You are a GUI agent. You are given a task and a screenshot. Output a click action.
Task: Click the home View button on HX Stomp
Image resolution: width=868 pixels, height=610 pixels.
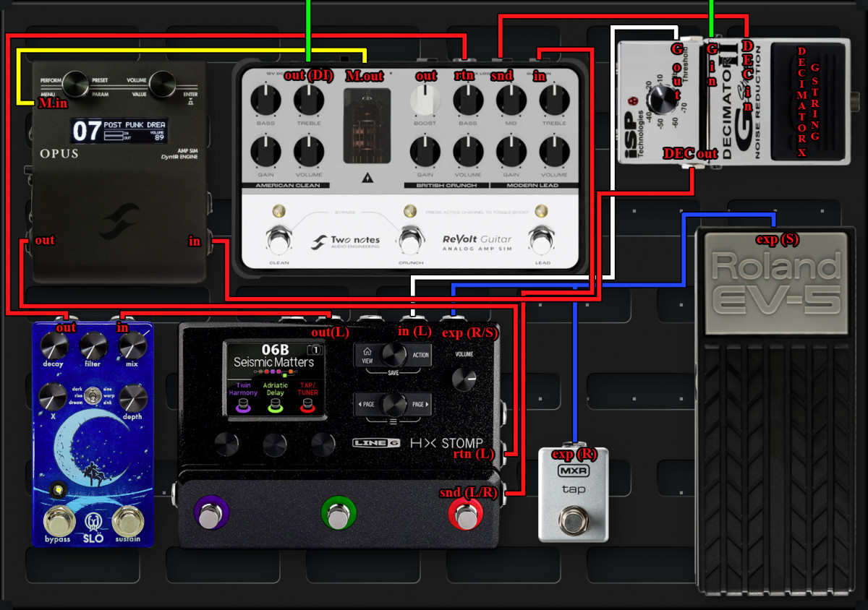click(367, 355)
